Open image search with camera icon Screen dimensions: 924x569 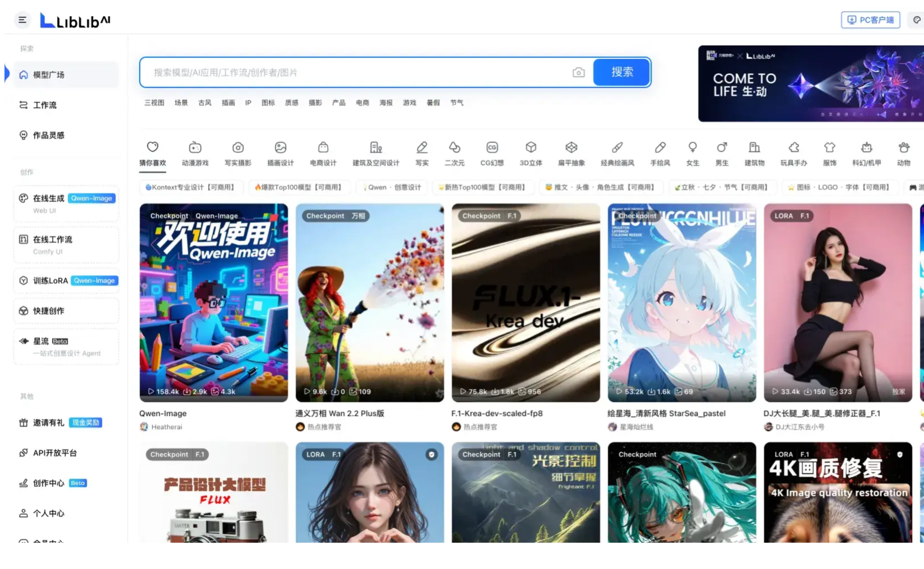point(578,73)
